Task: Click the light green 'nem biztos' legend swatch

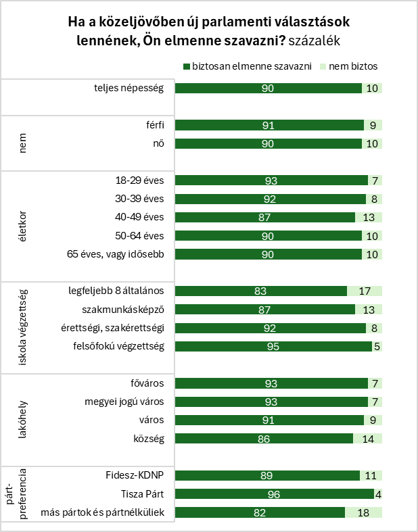Action: point(322,67)
